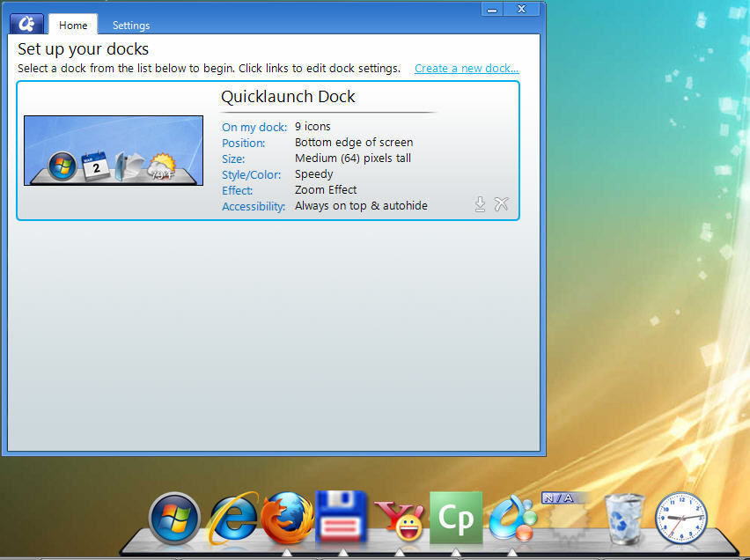Open the ObjectDock droplet icon in the dock
The image size is (750, 560).
click(x=512, y=517)
